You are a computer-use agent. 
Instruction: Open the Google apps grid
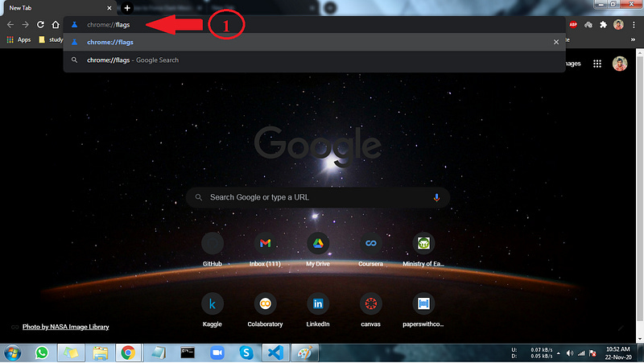[x=597, y=64]
